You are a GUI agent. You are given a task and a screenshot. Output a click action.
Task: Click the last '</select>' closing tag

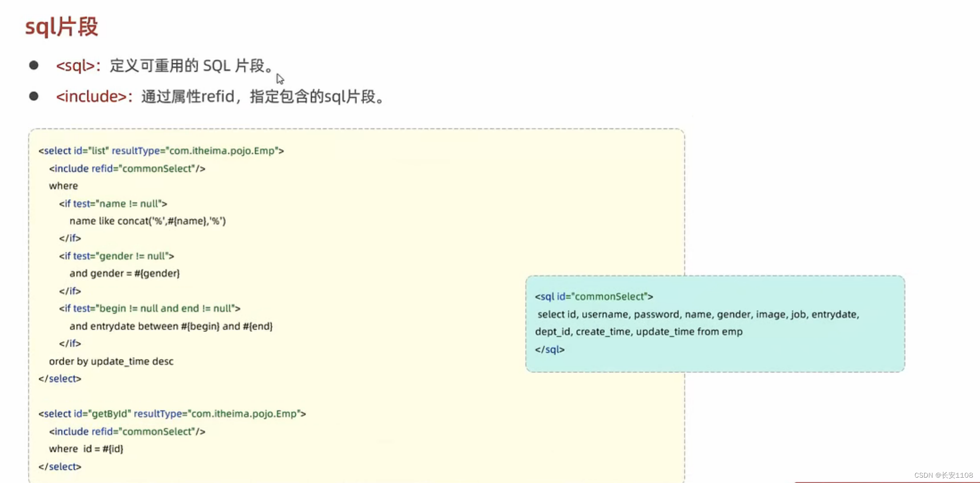coord(60,467)
